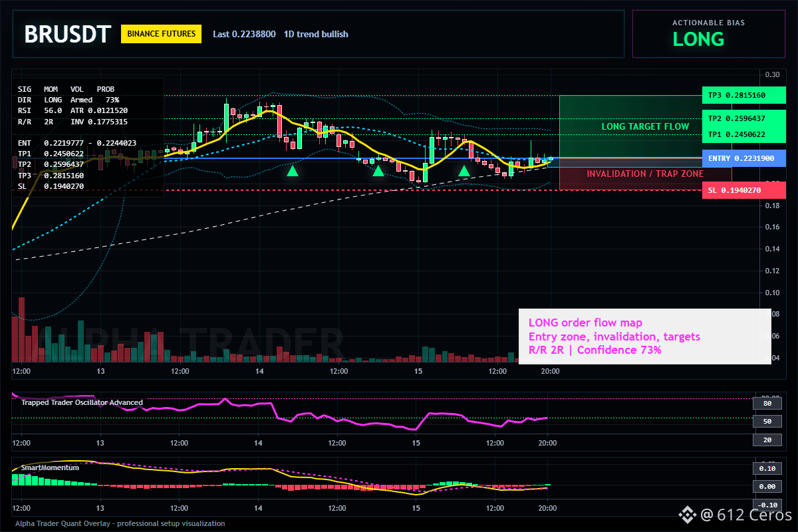The width and height of the screenshot is (798, 532).
Task: Click the INVALIDATION / TRAP ZONE label
Action: click(x=645, y=174)
